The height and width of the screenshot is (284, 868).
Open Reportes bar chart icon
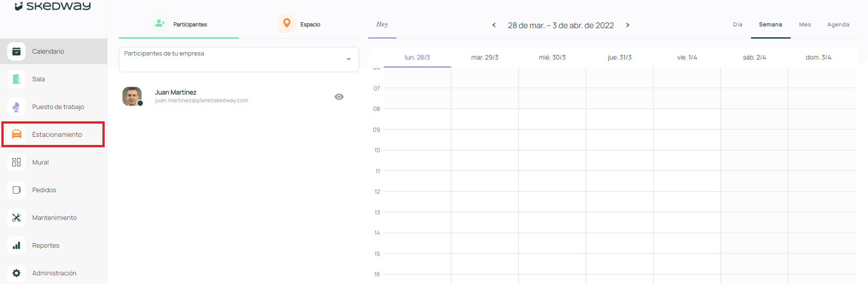(x=16, y=245)
